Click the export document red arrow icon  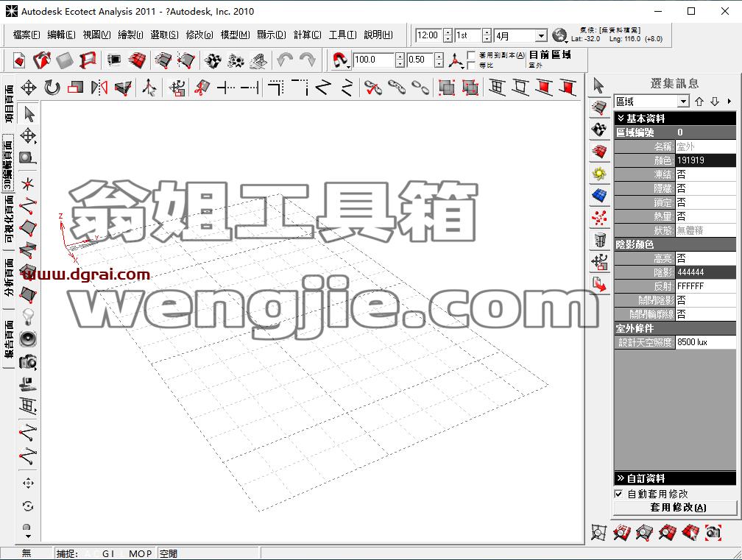599,284
